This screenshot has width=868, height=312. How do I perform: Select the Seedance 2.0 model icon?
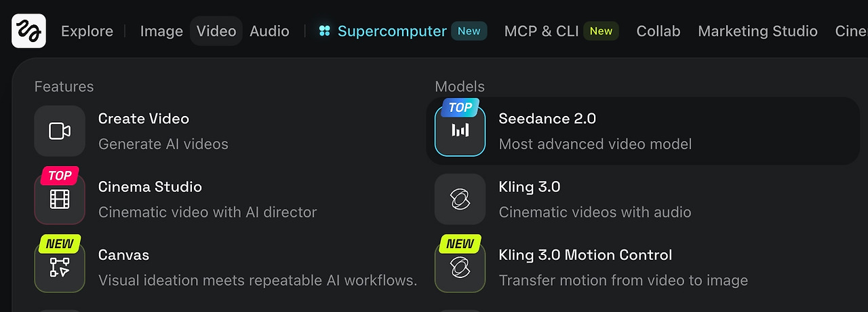click(460, 131)
